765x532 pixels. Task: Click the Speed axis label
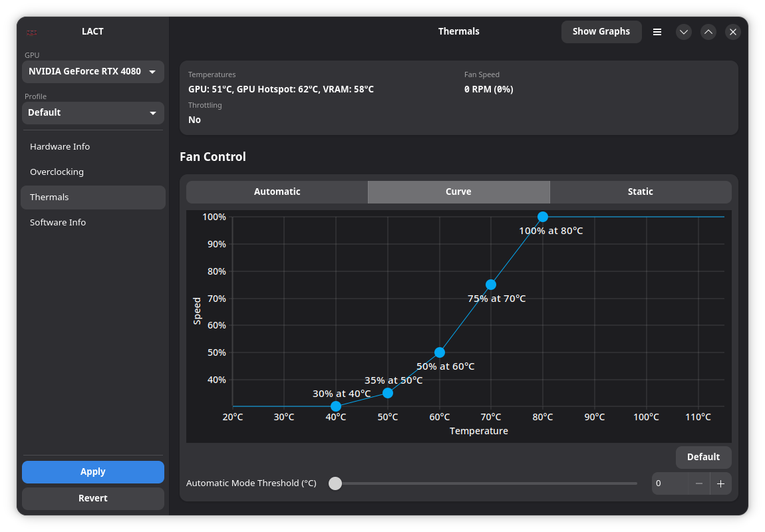coord(197,311)
